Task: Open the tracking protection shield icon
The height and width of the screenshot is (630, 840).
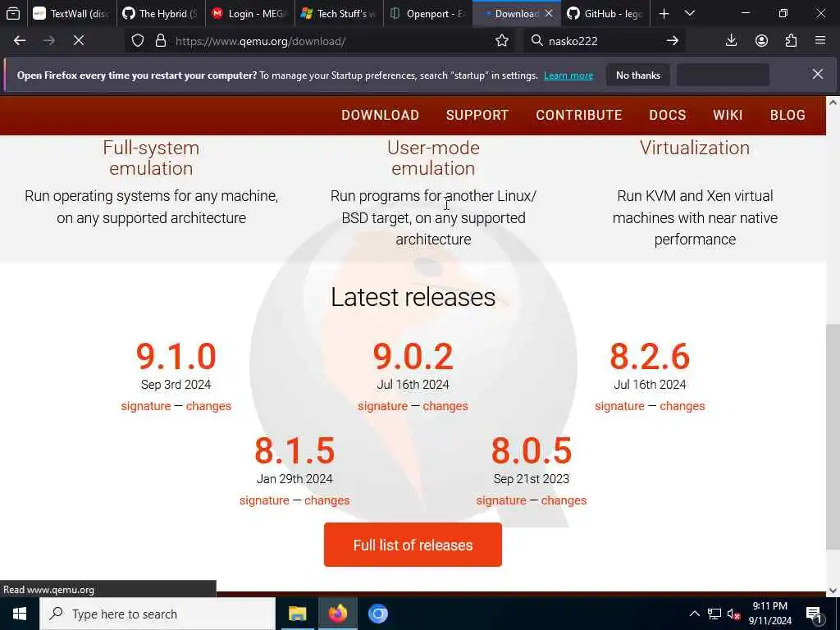Action: (x=138, y=41)
